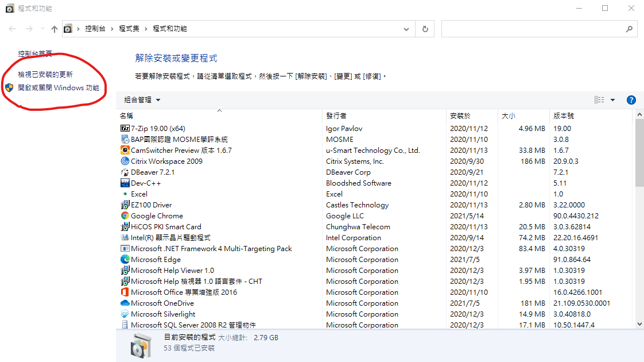Click the Microsoft Silverlight icon
The image size is (644, 362).
pos(125,314)
